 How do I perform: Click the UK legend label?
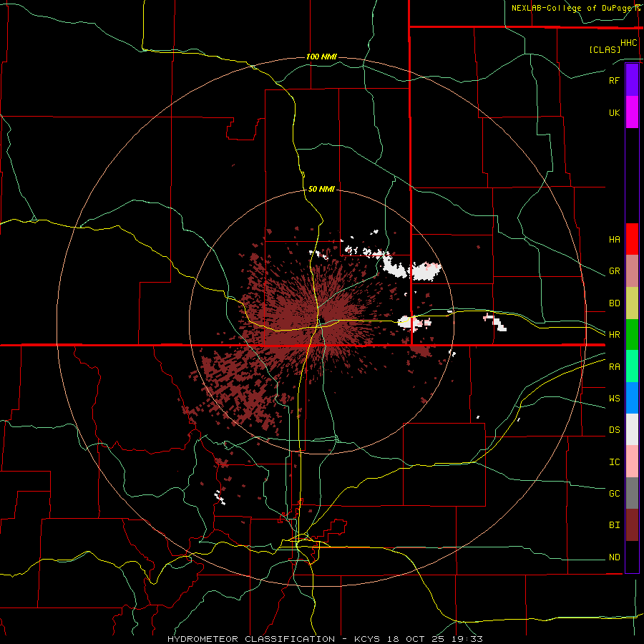click(x=614, y=112)
